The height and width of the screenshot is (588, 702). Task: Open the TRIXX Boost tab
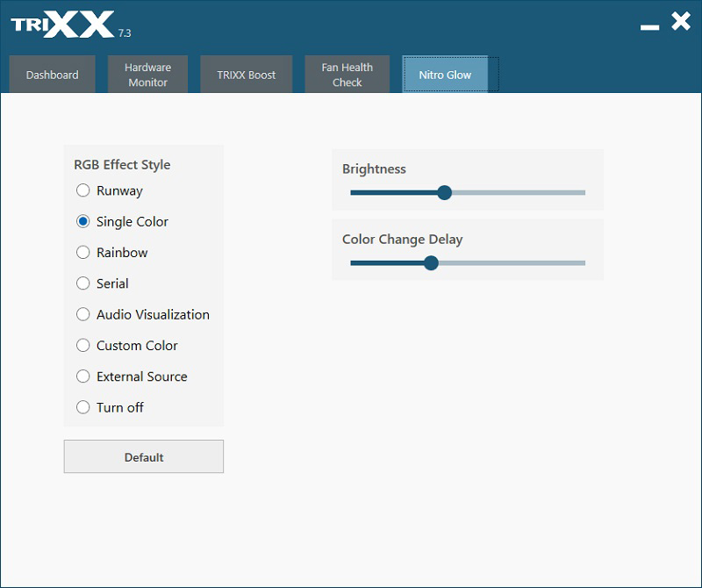point(247,75)
